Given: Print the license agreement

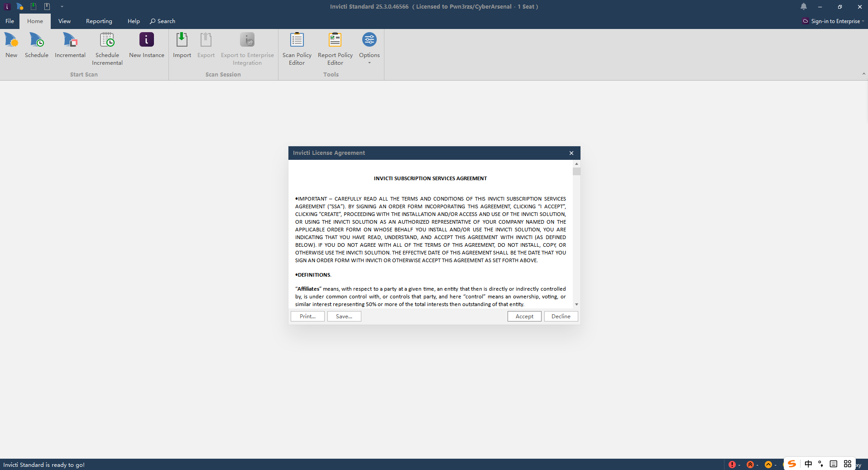Looking at the screenshot, I should [x=307, y=317].
